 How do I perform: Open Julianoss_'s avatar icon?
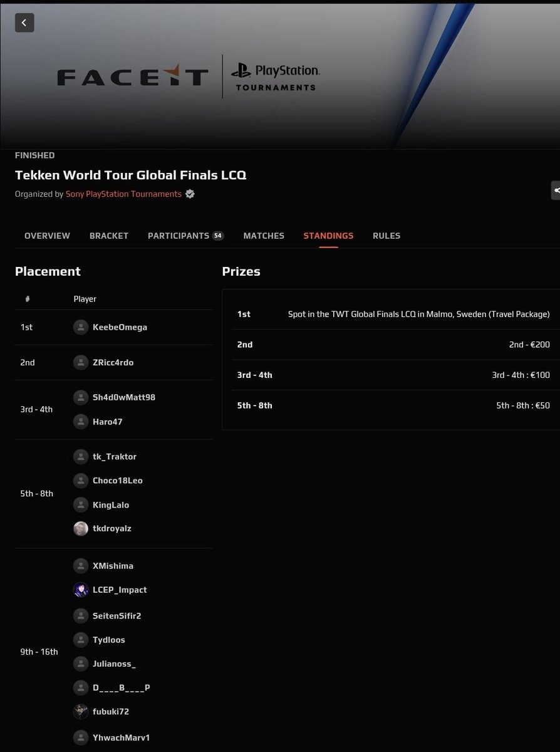(81, 664)
